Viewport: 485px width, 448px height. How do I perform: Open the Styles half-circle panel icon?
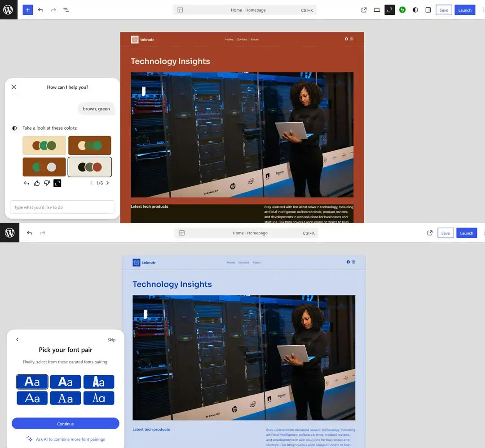coord(415,10)
